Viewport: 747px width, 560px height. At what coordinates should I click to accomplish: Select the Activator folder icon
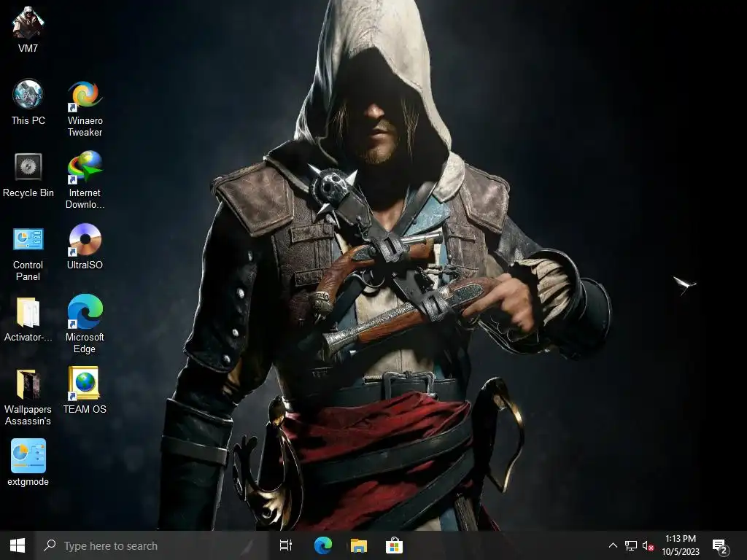[x=28, y=319]
